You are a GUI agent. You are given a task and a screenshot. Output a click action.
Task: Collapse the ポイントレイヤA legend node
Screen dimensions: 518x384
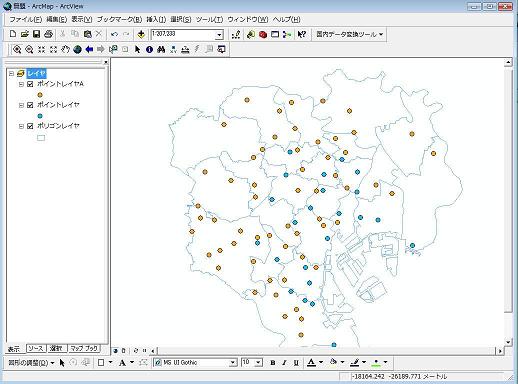(21, 84)
